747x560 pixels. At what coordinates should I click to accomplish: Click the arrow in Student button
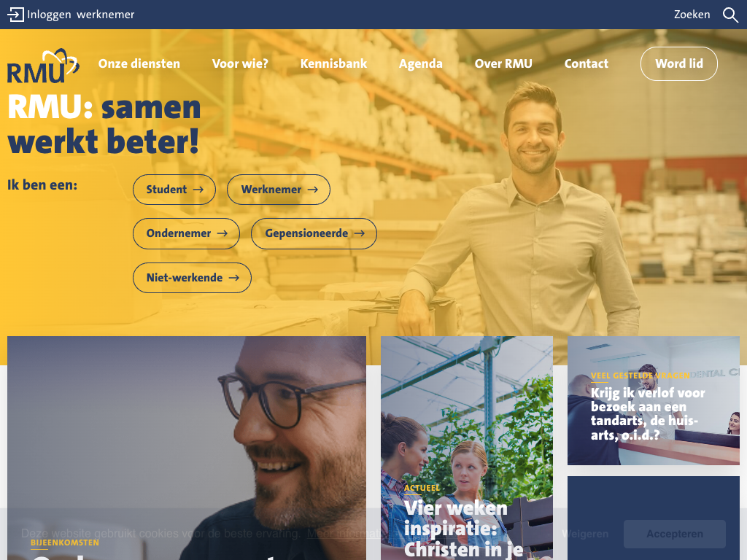(198, 190)
